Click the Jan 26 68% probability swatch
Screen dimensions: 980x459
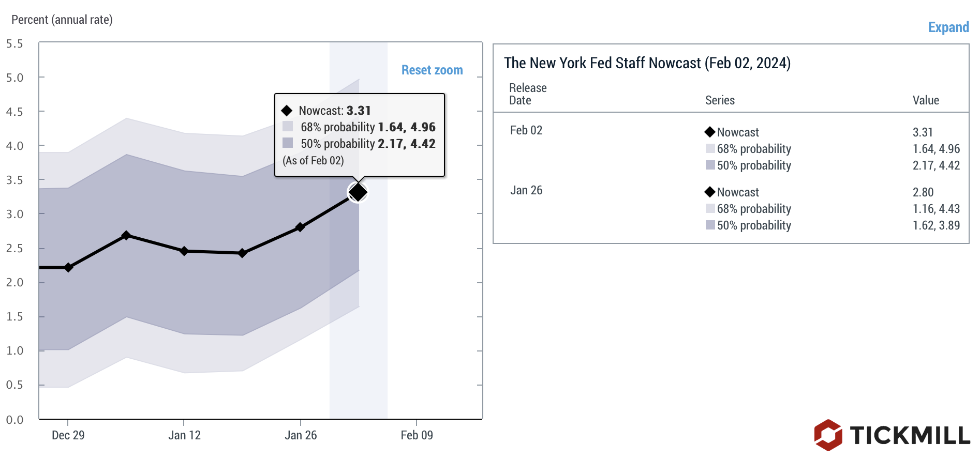pyautogui.click(x=710, y=209)
